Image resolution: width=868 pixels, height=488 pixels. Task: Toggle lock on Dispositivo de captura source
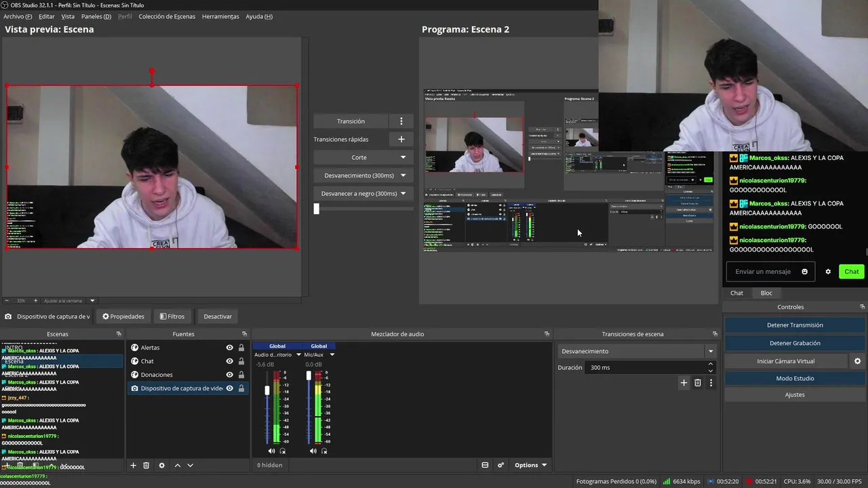click(241, 388)
